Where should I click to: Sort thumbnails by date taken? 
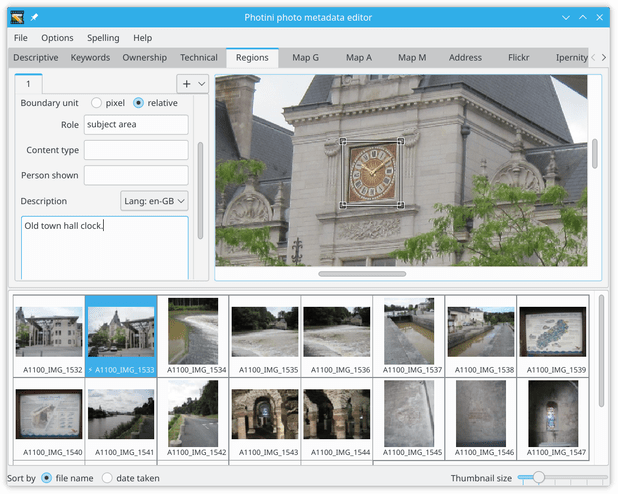pyautogui.click(x=107, y=478)
